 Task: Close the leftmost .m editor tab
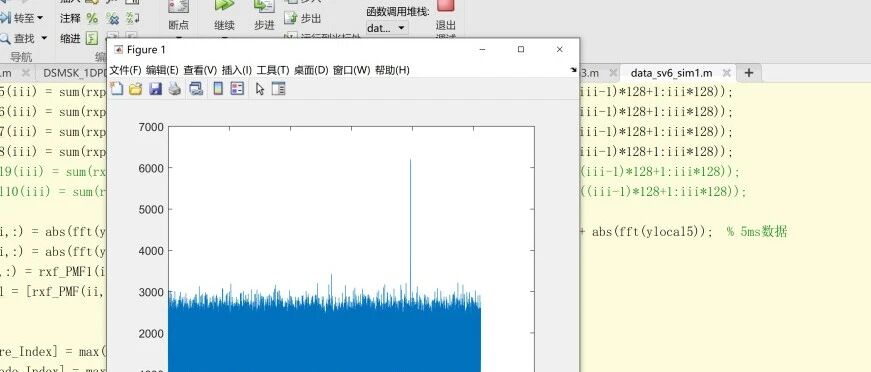[x=25, y=73]
